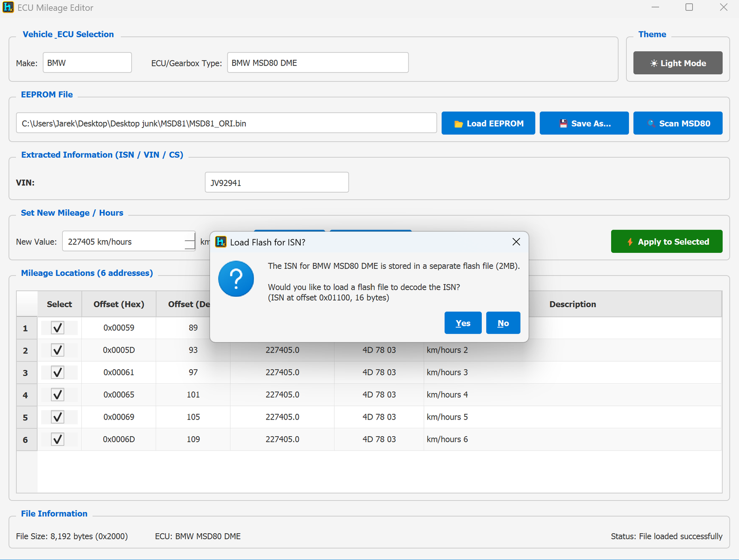The width and height of the screenshot is (739, 560).
Task: Click the lightning icon on Apply to Selected
Action: point(630,242)
